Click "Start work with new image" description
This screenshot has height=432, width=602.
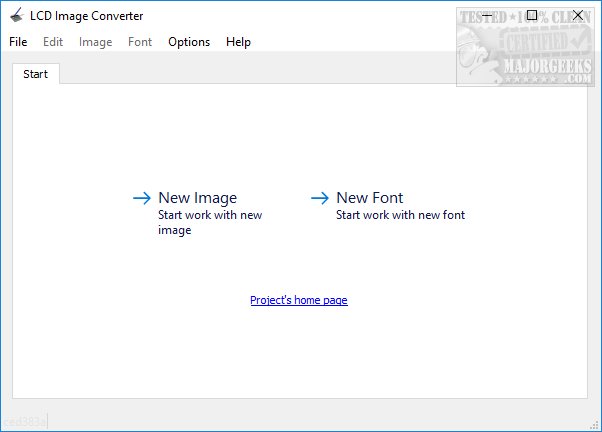(x=210, y=222)
